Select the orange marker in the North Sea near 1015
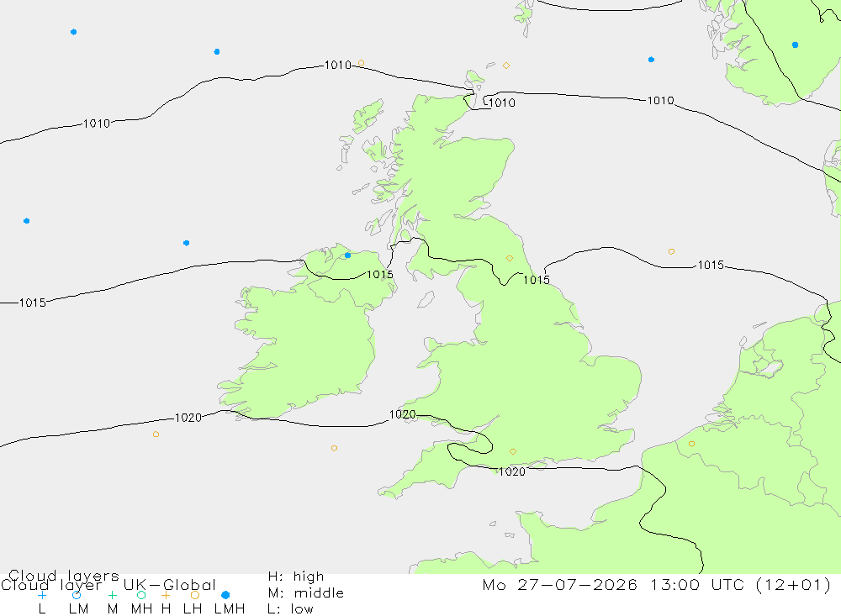841x616 pixels. point(671,251)
